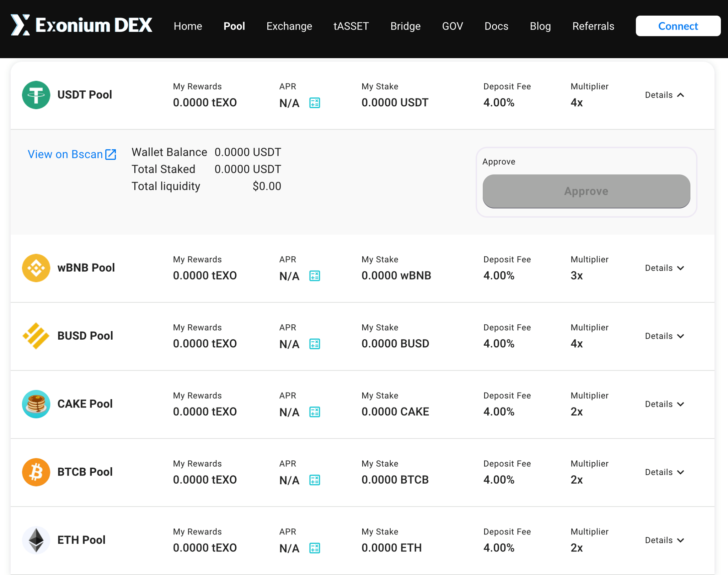Click My Stake 0.0000 CAKE value
The height and width of the screenshot is (575, 728).
[x=395, y=412]
